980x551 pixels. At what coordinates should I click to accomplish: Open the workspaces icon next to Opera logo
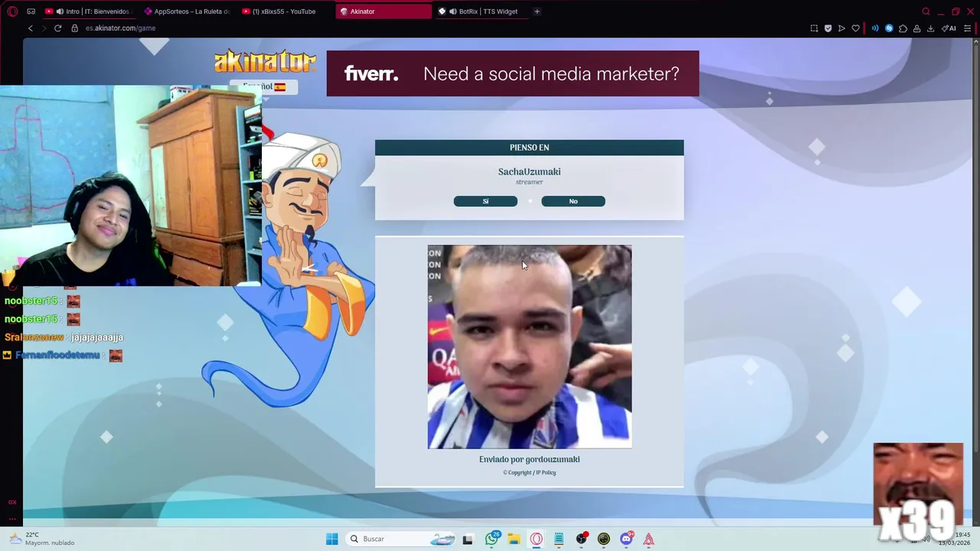point(31,11)
